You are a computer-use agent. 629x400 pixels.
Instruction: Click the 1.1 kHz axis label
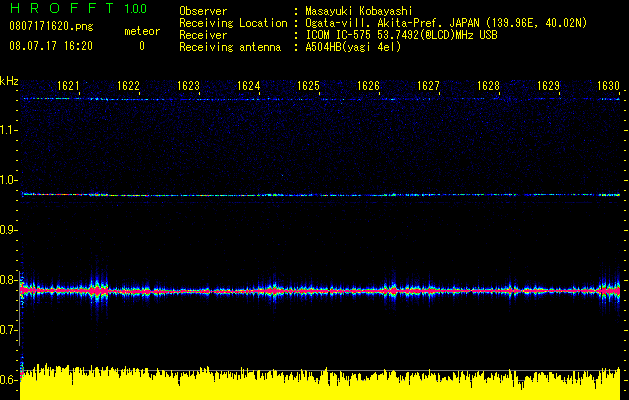click(x=9, y=130)
